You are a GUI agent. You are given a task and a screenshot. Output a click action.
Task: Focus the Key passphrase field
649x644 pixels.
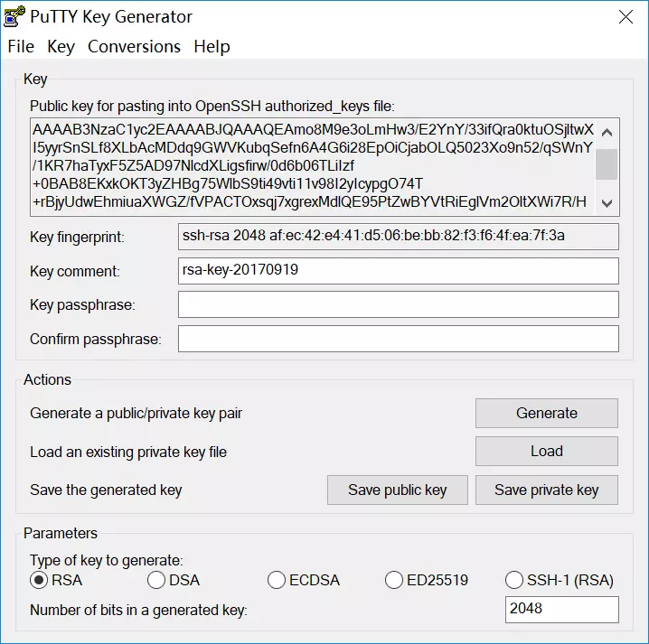click(x=399, y=304)
